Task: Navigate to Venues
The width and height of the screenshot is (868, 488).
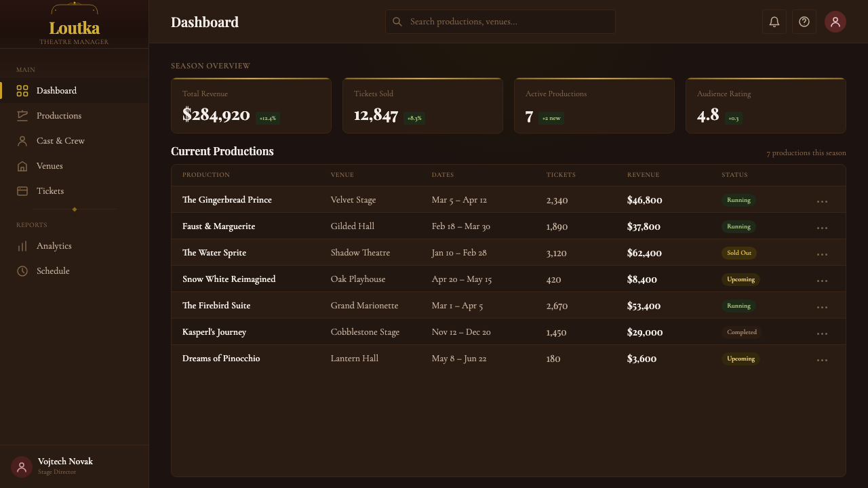Action: [74, 166]
